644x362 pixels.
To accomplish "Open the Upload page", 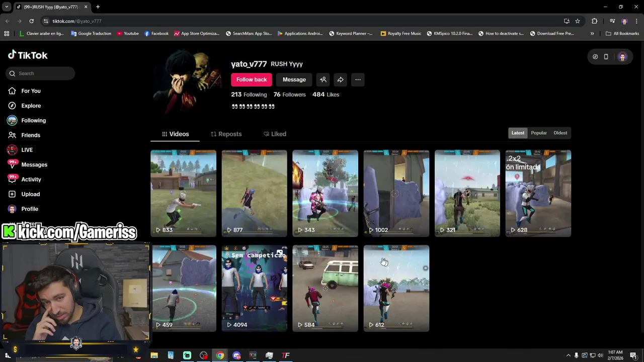I will (x=30, y=194).
